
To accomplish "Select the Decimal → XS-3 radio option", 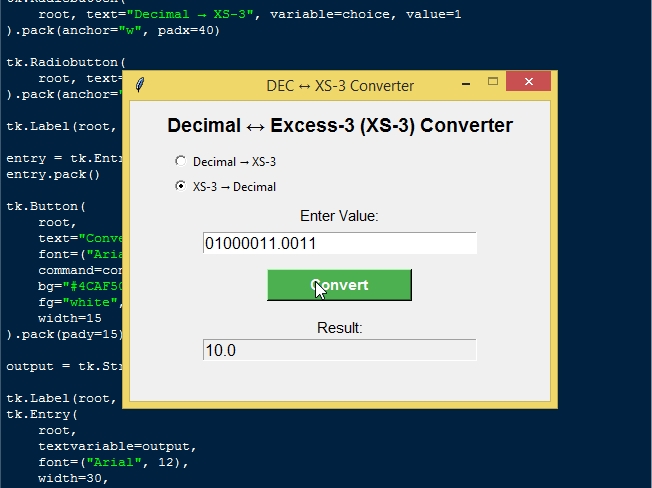I will 180,161.
